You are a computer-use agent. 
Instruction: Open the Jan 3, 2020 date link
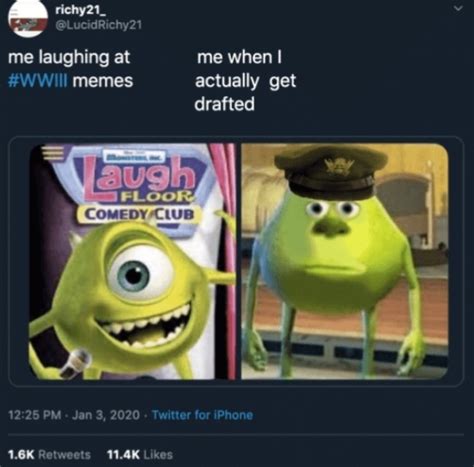coord(106,415)
